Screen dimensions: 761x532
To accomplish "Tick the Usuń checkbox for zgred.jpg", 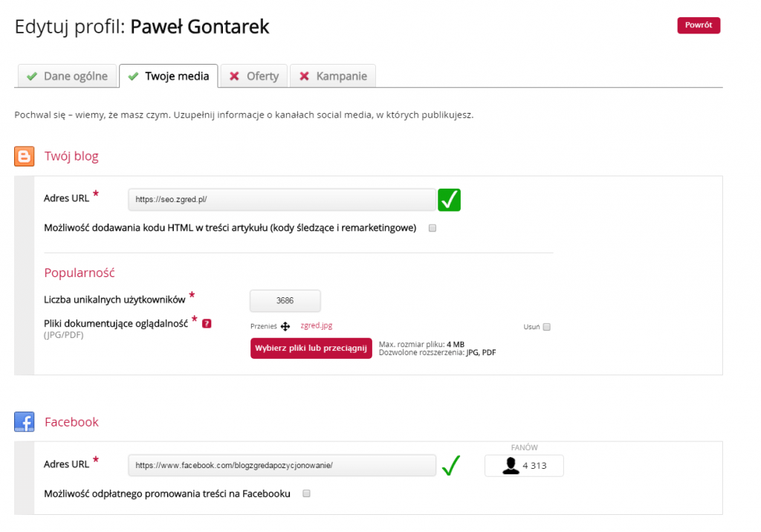I will (x=547, y=327).
